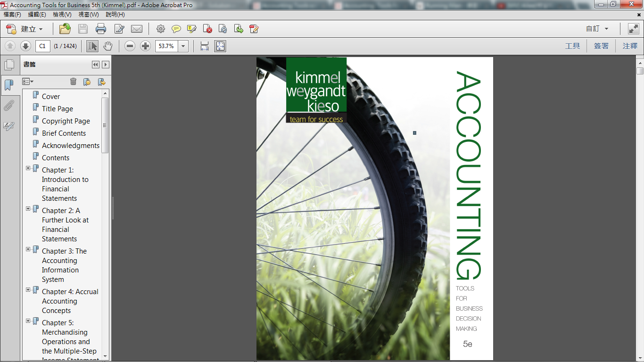Select the highlight text tool
644x362 pixels.
[x=192, y=29]
